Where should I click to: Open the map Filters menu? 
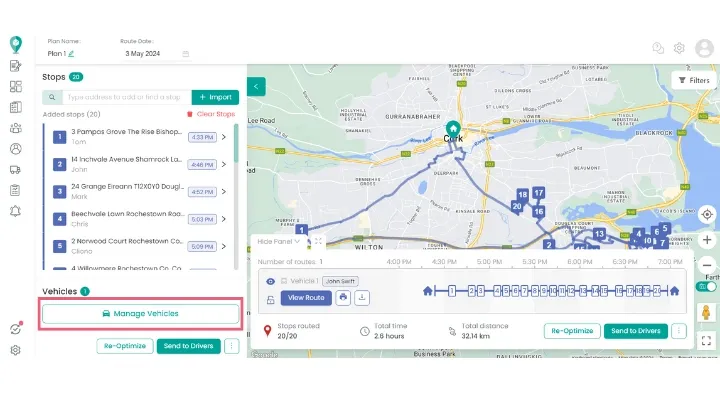pyautogui.click(x=692, y=80)
